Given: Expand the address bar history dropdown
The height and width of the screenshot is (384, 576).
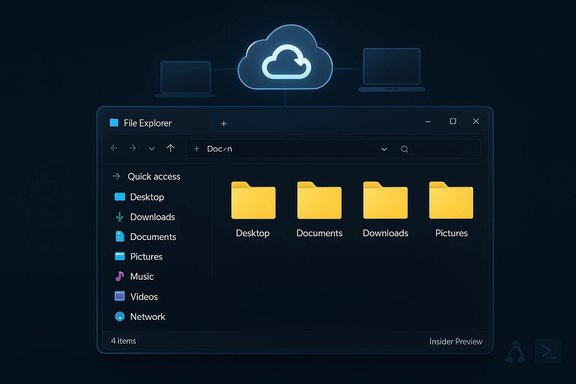Looking at the screenshot, I should [x=384, y=149].
